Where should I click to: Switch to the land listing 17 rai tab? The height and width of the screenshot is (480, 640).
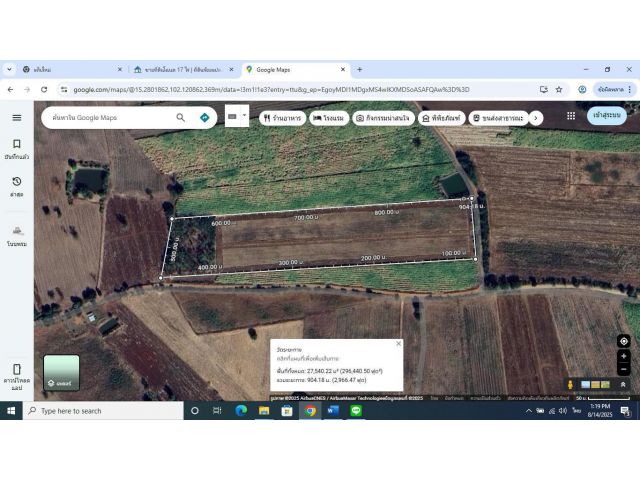(184, 70)
